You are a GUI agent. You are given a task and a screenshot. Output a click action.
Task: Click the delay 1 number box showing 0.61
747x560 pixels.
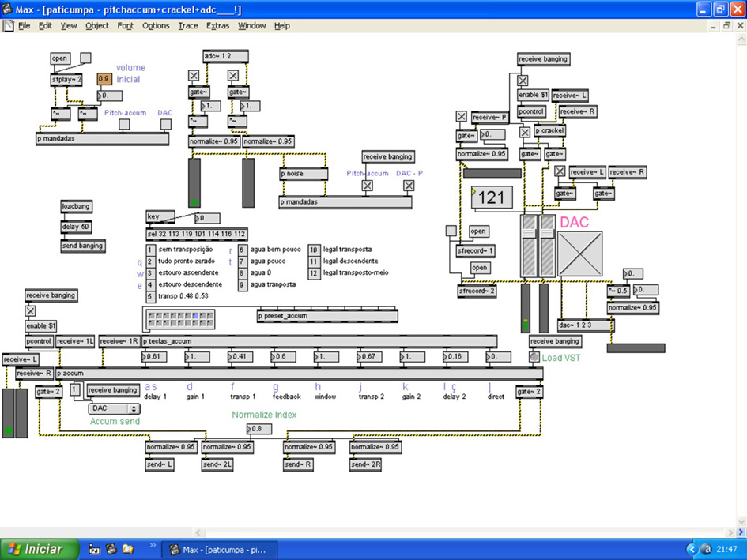(155, 357)
